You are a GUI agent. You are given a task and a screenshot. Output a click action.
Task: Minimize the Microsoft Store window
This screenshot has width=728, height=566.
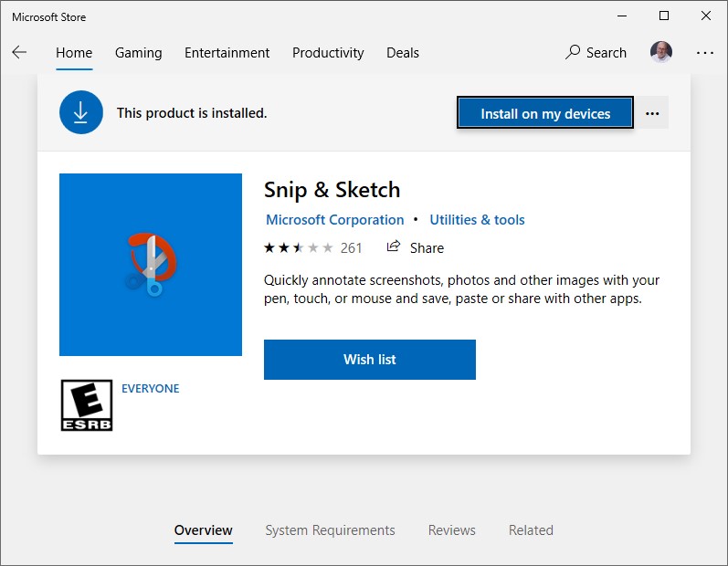tap(622, 16)
